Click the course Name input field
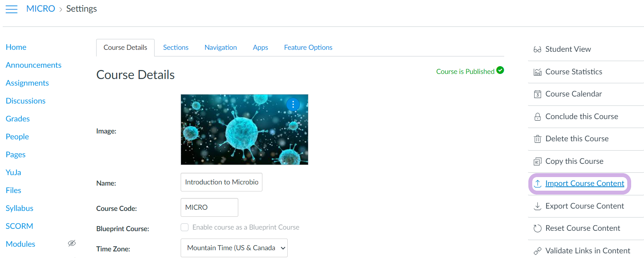The image size is (644, 258). click(x=221, y=182)
